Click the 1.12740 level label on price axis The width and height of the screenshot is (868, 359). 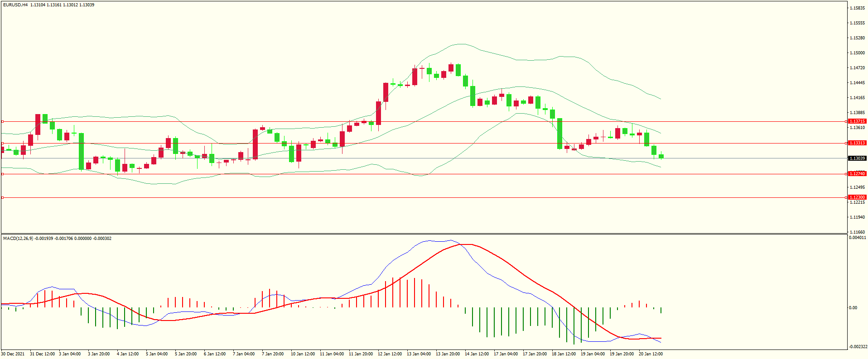tap(857, 174)
